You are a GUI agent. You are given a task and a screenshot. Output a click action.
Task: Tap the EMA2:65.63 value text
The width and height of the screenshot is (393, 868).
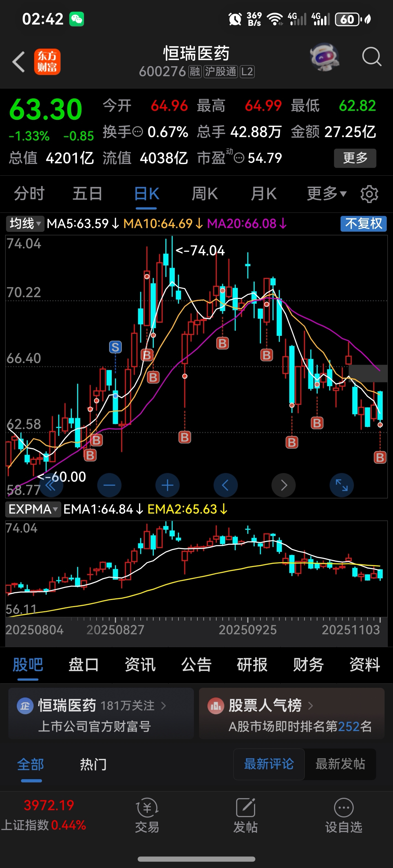click(x=187, y=509)
